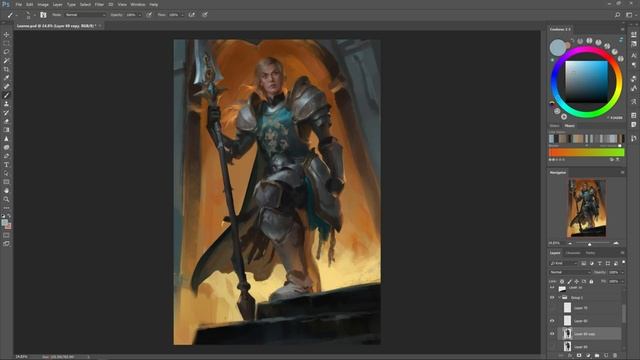Viewport: 640px width, 360px height.
Task: Select the Rectangle shape tool
Action: tap(6, 182)
